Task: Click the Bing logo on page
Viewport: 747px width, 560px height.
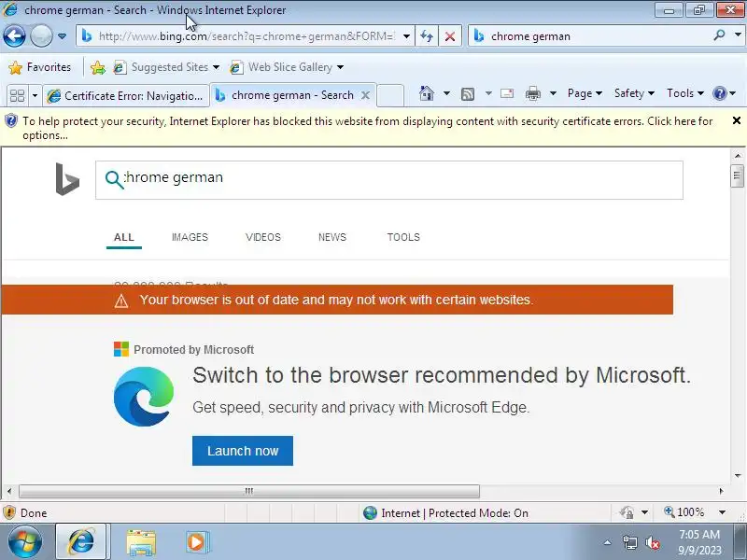Action: 67,179
